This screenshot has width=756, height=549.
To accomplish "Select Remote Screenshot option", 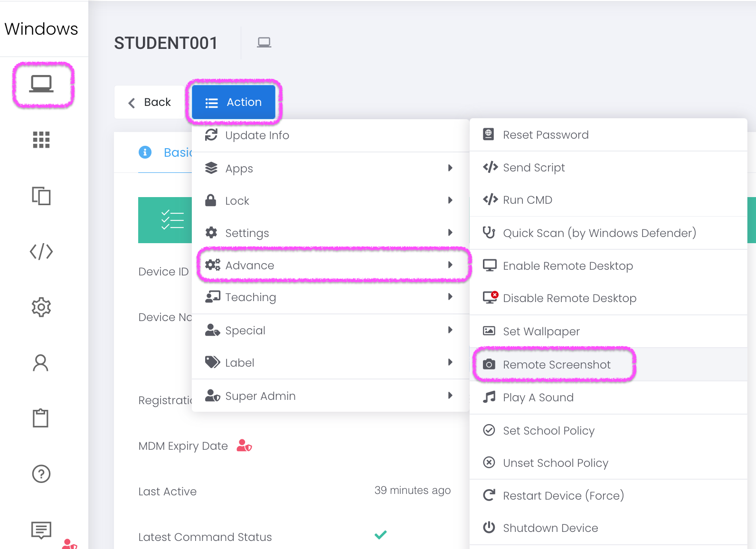I will pos(608,364).
